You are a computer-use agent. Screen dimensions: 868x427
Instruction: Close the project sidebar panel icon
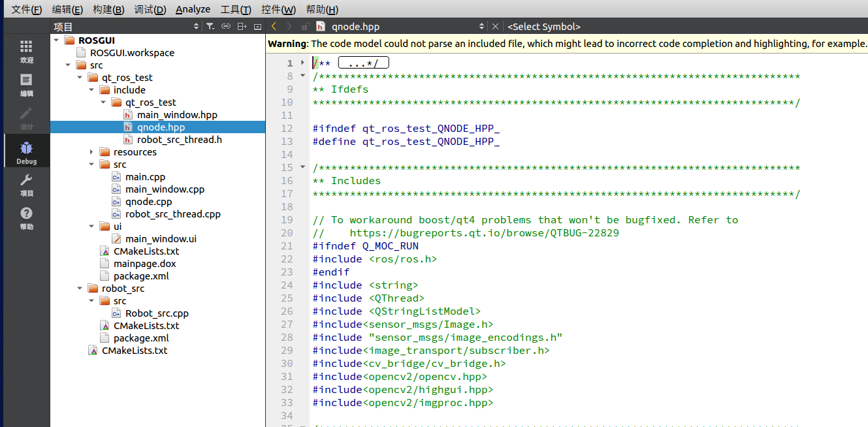[257, 27]
